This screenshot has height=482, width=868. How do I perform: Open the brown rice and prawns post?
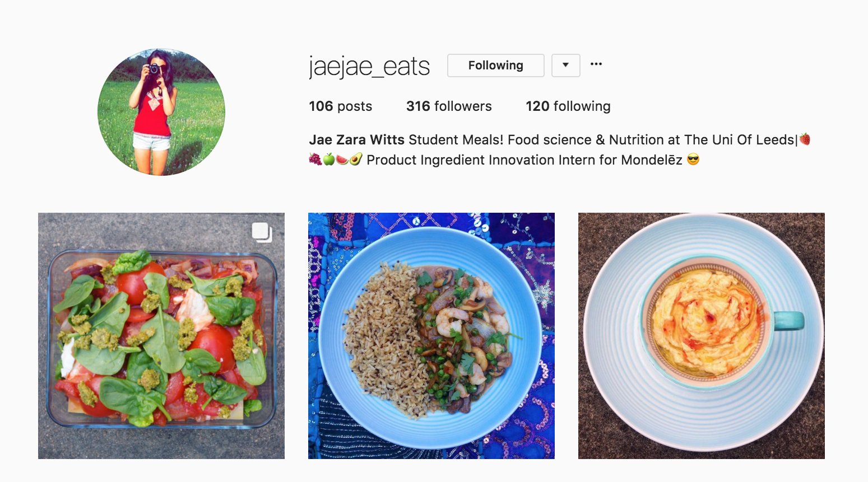click(x=431, y=335)
